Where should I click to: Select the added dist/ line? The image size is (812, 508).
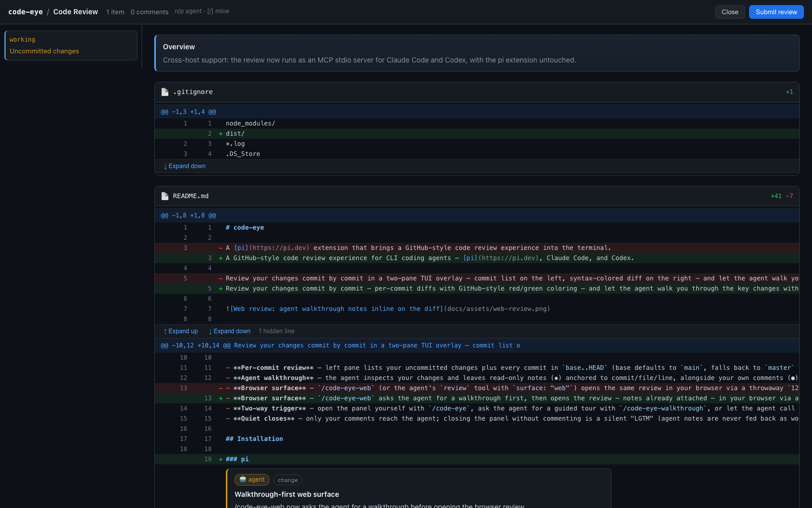point(477,134)
